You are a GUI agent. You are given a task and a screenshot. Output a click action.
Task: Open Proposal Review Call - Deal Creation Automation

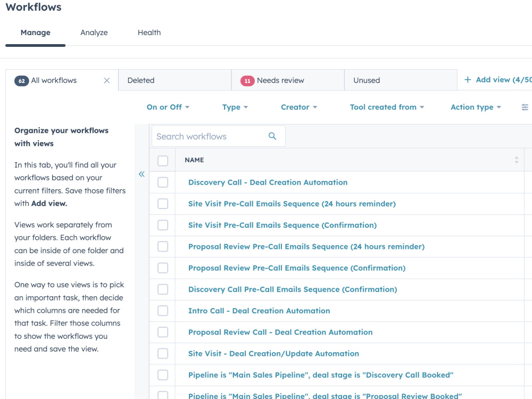280,332
